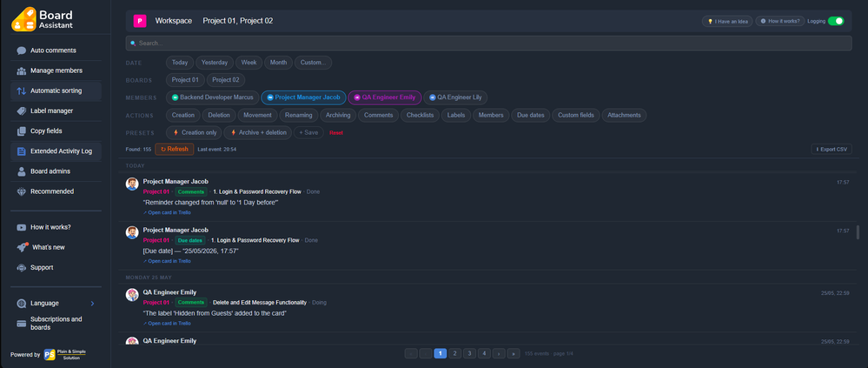Screen dimensions: 868x368
Task: Open What's new announcements
Action: coord(56,247)
